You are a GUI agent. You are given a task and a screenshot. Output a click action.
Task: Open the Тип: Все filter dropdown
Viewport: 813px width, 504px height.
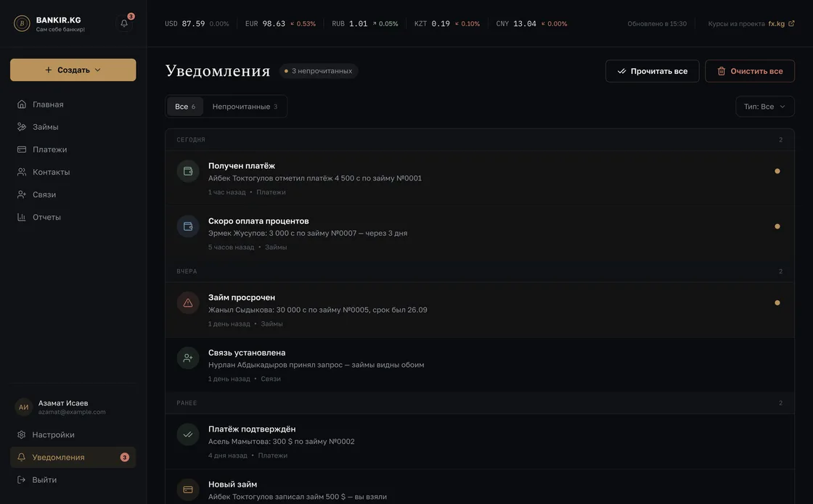click(765, 107)
